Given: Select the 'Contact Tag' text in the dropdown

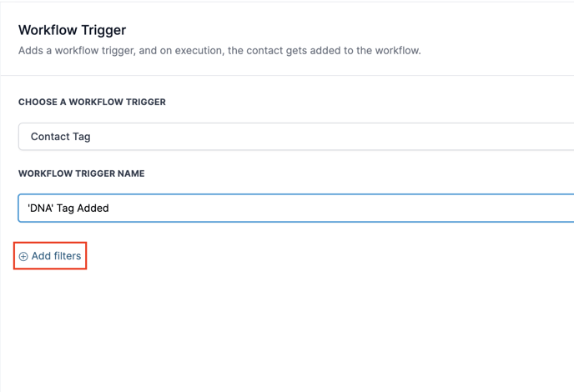Looking at the screenshot, I should tap(60, 137).
